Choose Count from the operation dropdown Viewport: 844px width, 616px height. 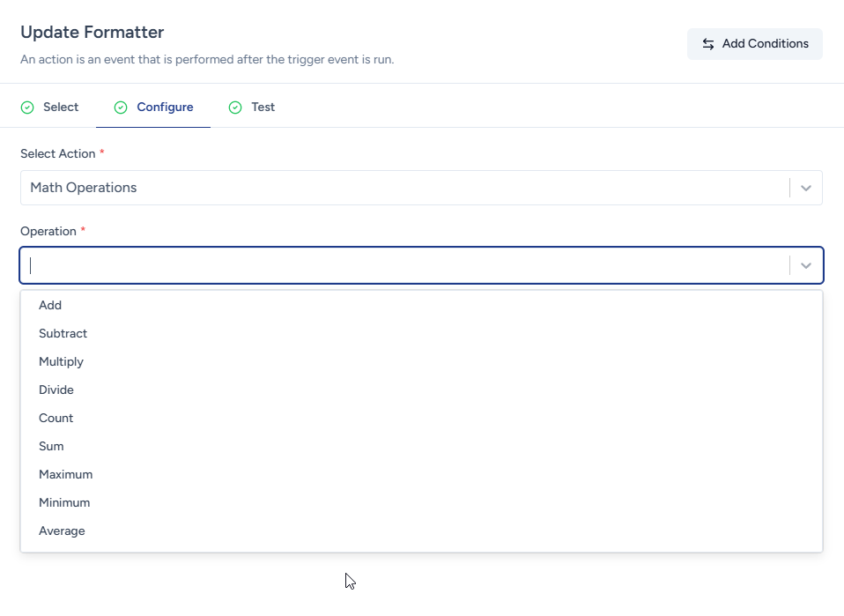click(x=56, y=418)
